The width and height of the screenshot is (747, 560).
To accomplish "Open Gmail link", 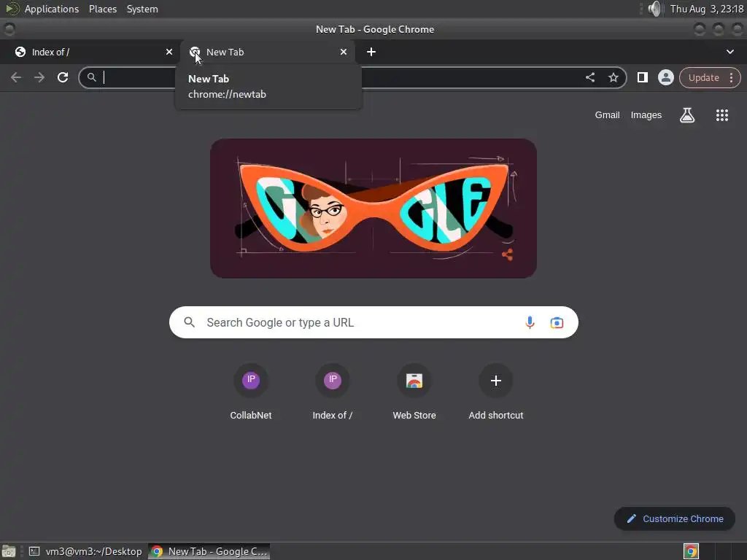I will (607, 114).
